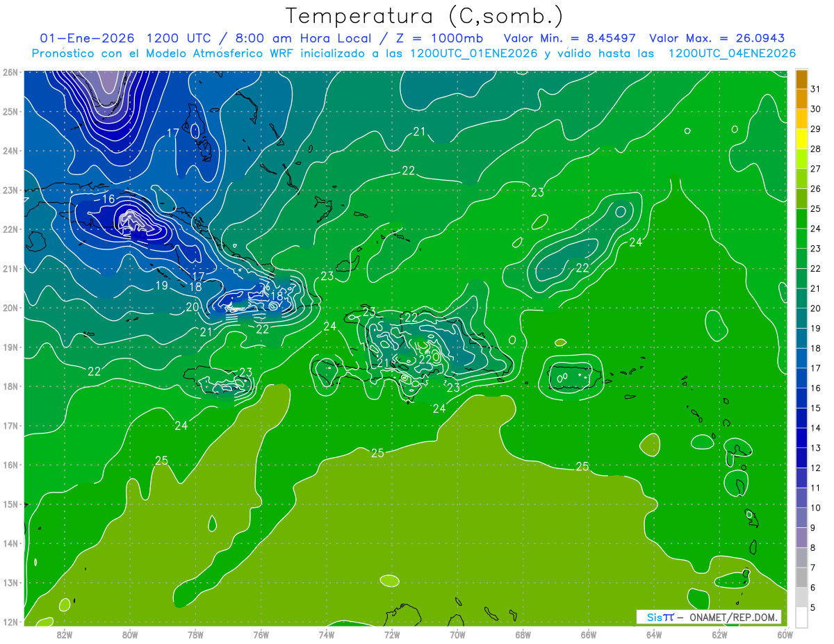Screen dimensions: 834x644
Task: Click the "60W" longitude axis label
Action: coord(785,634)
